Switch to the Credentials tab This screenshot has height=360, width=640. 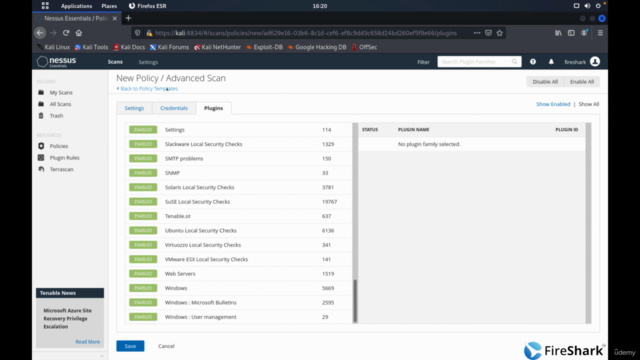coord(174,108)
